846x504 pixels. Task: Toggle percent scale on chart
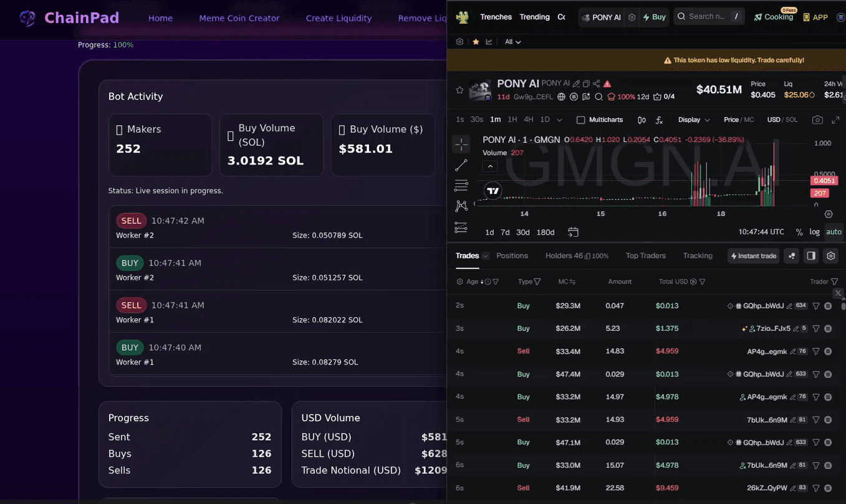point(799,232)
